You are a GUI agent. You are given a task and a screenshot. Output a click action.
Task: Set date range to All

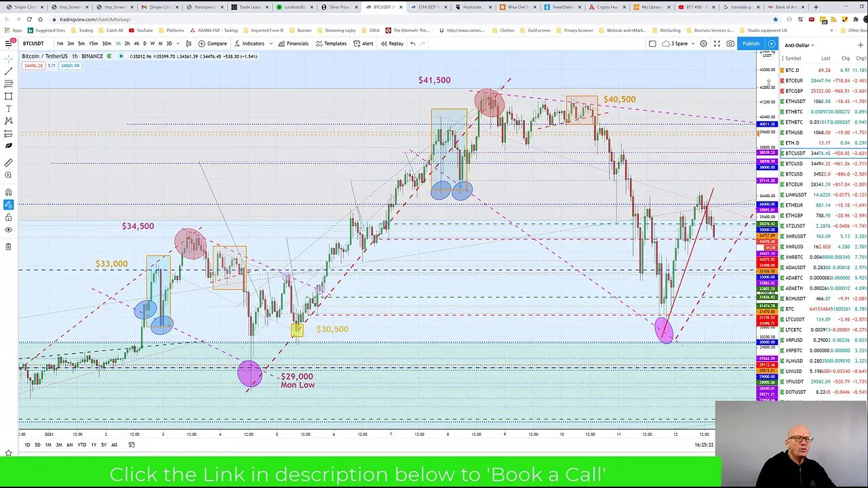114,445
